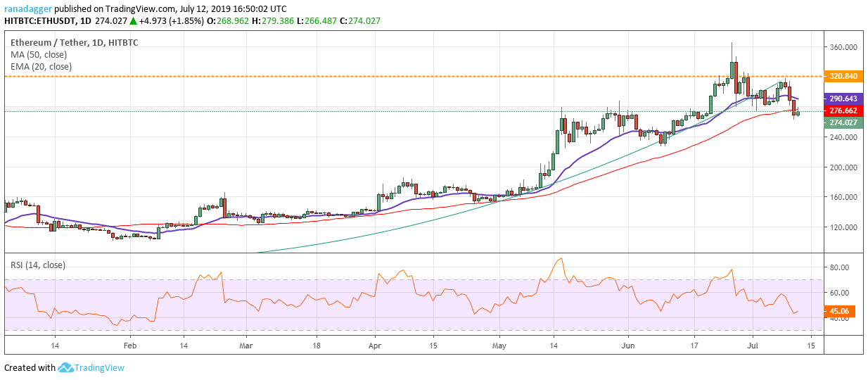Viewport: 868px width, 380px height.
Task: Click the 'Jul' label on time axis
Action: pyautogui.click(x=753, y=346)
